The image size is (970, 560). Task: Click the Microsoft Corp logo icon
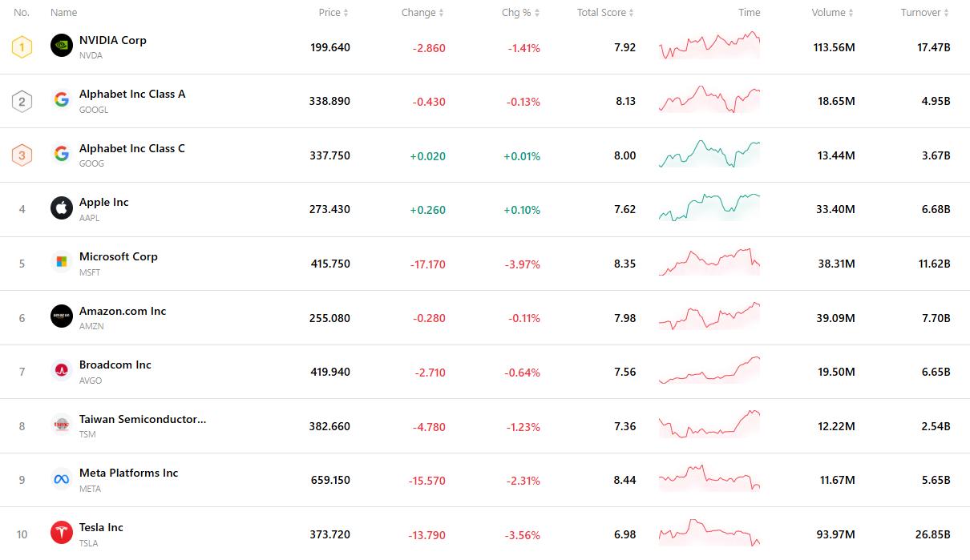click(x=62, y=262)
